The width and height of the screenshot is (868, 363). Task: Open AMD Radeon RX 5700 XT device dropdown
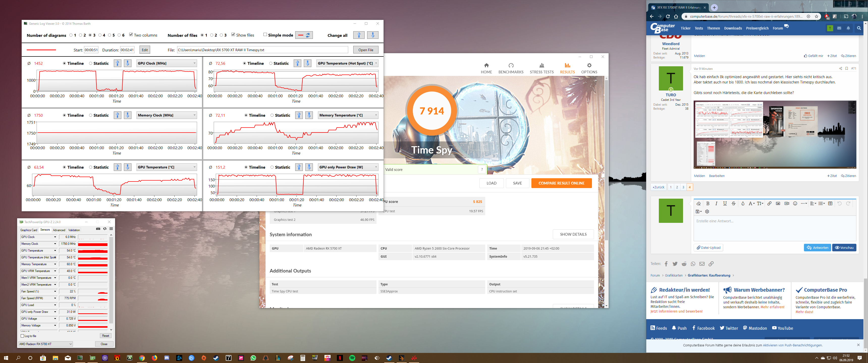(45, 344)
